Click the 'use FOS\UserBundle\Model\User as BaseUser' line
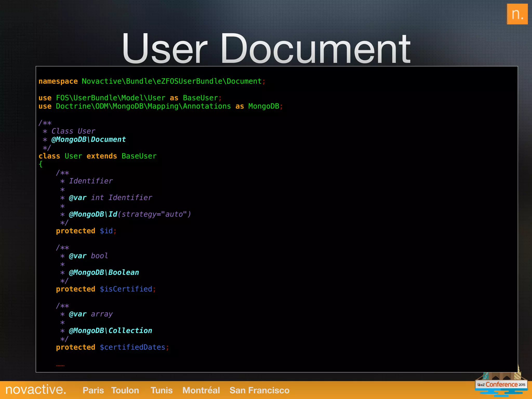This screenshot has height=399, width=532. 130,98
